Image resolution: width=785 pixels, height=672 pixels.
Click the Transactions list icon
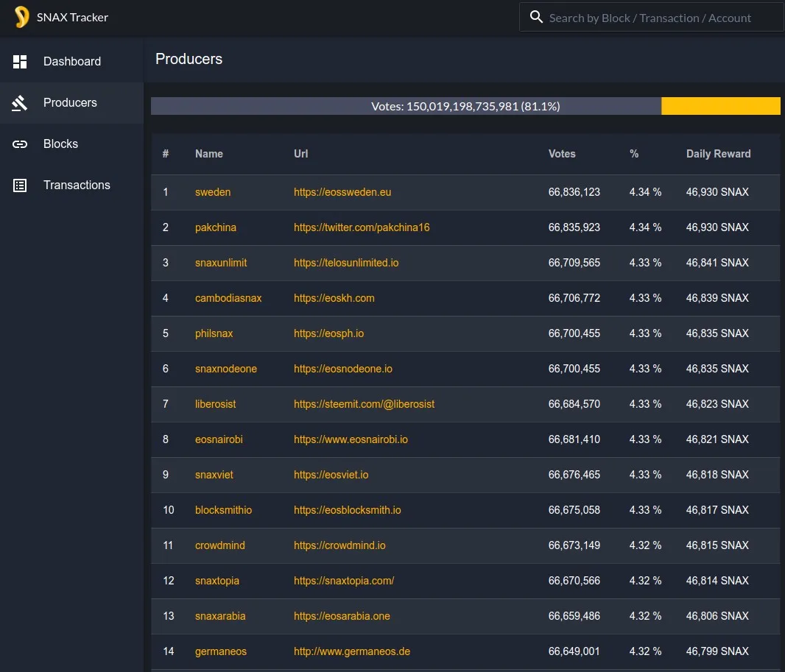click(20, 185)
